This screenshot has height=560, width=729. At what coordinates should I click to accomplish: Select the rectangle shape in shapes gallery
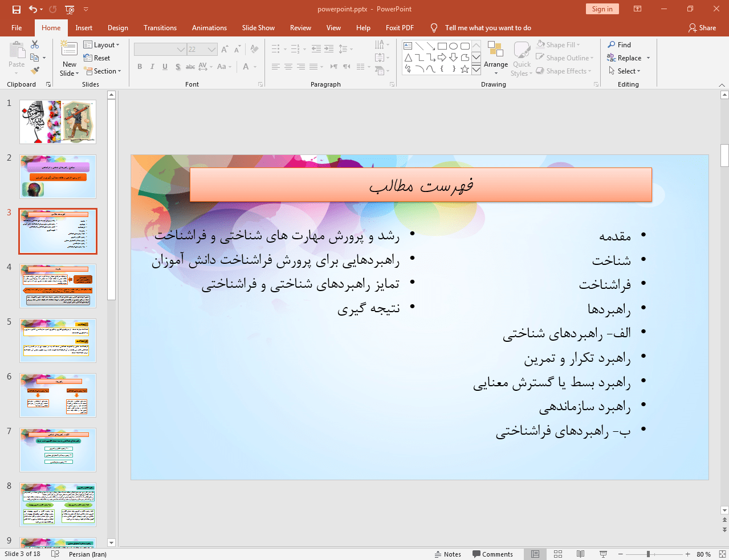[x=442, y=46]
